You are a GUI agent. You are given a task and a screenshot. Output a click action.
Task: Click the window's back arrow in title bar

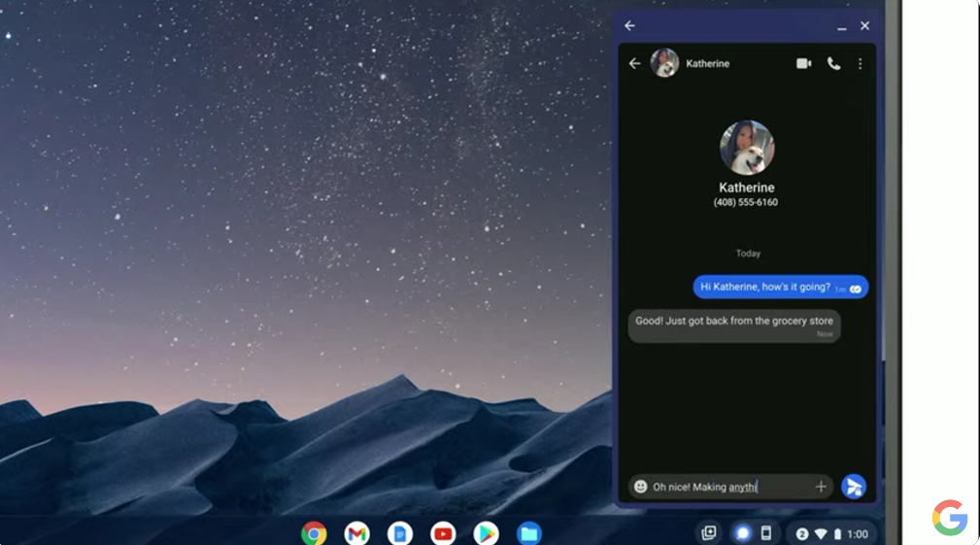coord(630,25)
